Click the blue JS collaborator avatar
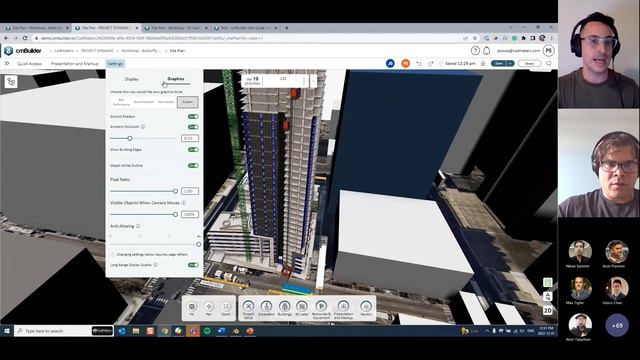 click(390, 63)
